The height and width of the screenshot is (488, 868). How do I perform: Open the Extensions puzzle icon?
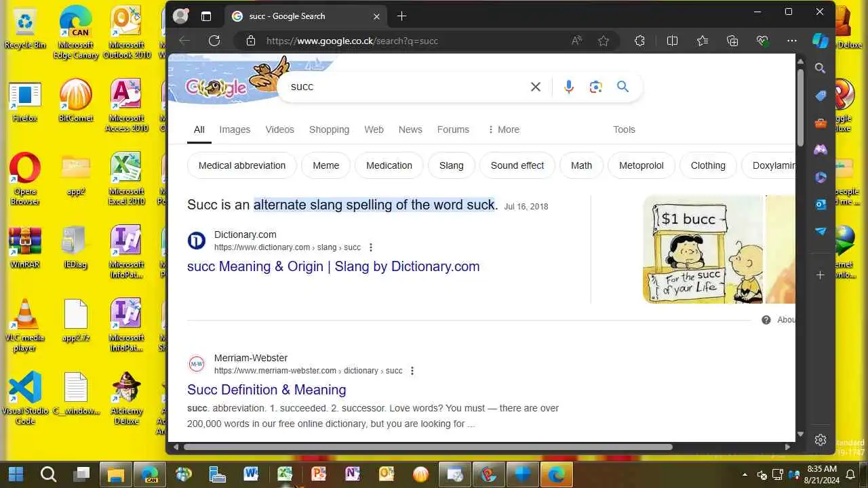click(x=639, y=41)
